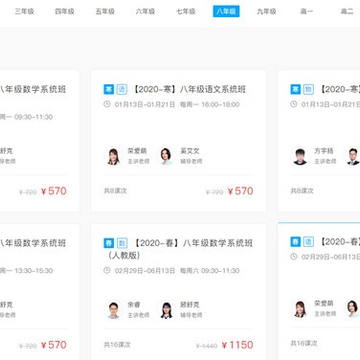Image resolution: width=360 pixels, height=360 pixels.
Task: Open the 【2020-寒】 title on the 物理 card
Action: pyautogui.click(x=339, y=89)
